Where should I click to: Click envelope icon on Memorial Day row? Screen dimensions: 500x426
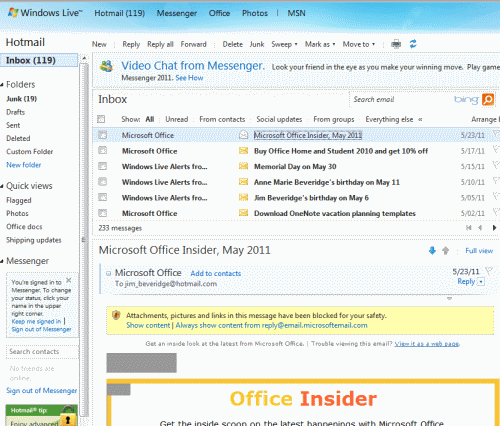[x=244, y=166]
